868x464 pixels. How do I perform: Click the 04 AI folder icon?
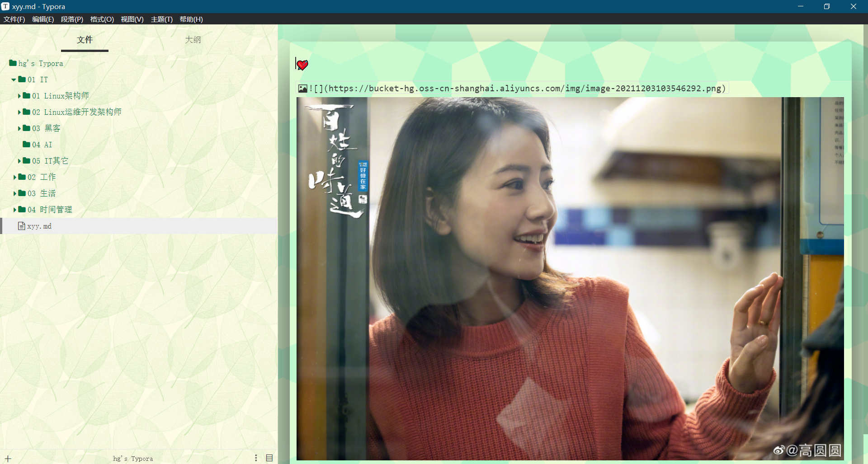pos(26,145)
